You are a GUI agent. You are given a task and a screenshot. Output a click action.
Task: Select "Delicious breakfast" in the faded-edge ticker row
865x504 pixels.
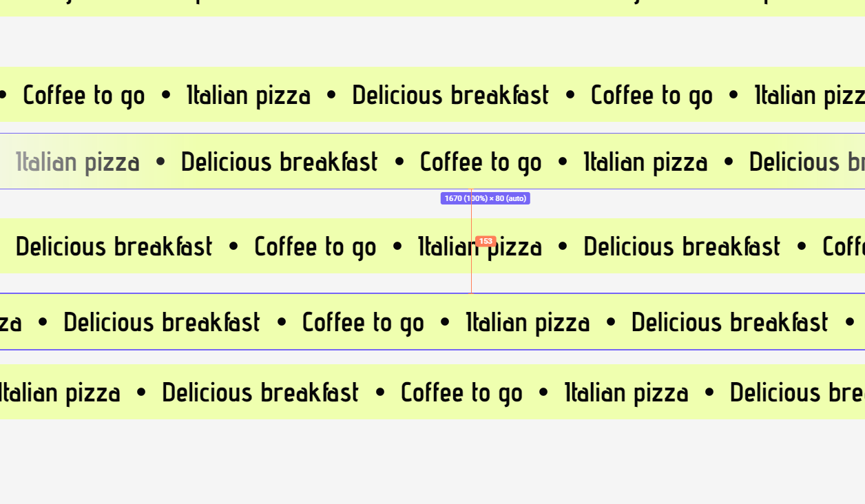click(x=279, y=162)
